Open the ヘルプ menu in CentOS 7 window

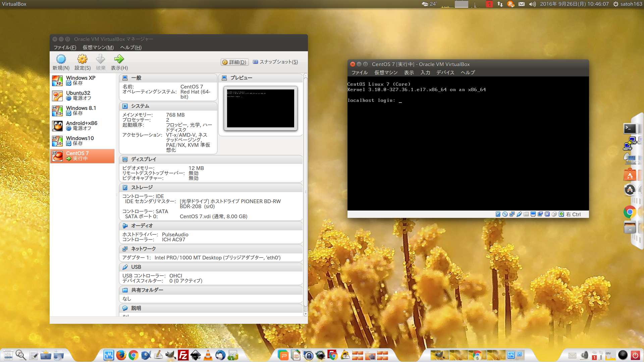click(468, 72)
